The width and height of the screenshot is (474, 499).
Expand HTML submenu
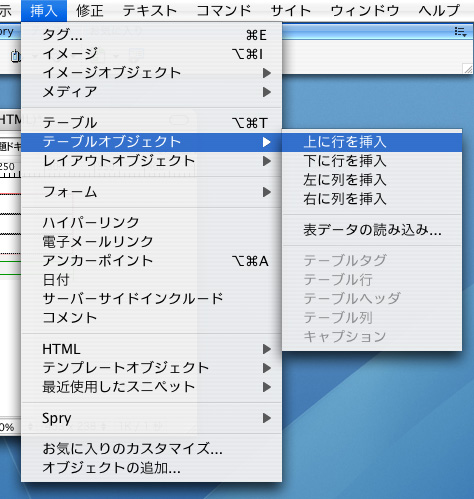[152, 349]
